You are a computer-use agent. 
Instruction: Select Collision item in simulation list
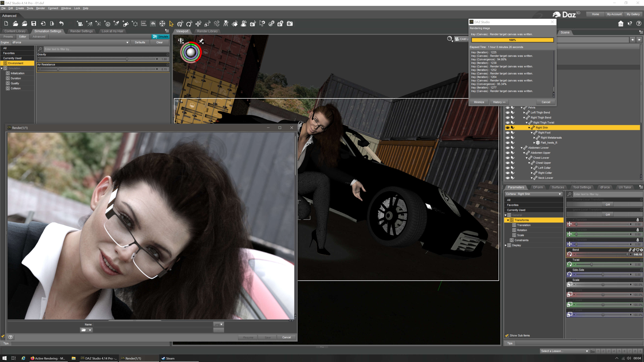pos(16,88)
